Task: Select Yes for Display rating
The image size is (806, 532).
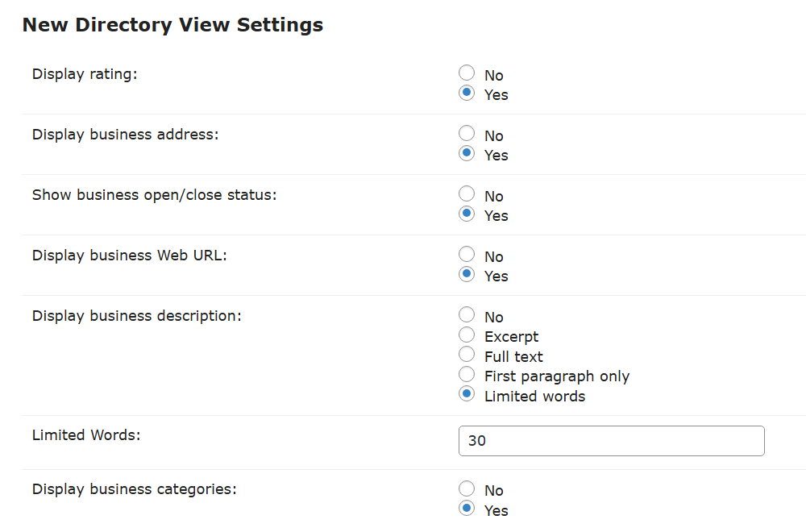Action: [467, 94]
